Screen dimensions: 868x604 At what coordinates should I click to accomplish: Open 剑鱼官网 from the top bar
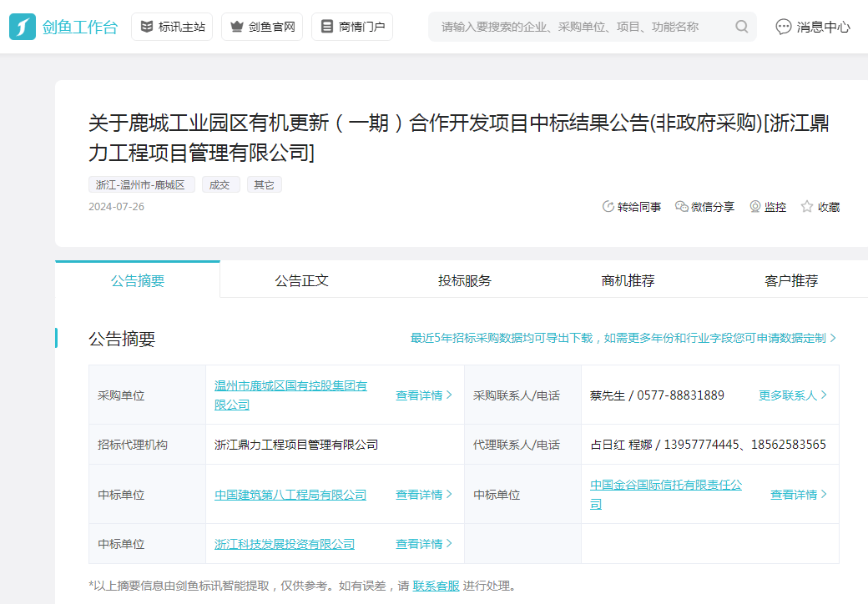point(262,27)
